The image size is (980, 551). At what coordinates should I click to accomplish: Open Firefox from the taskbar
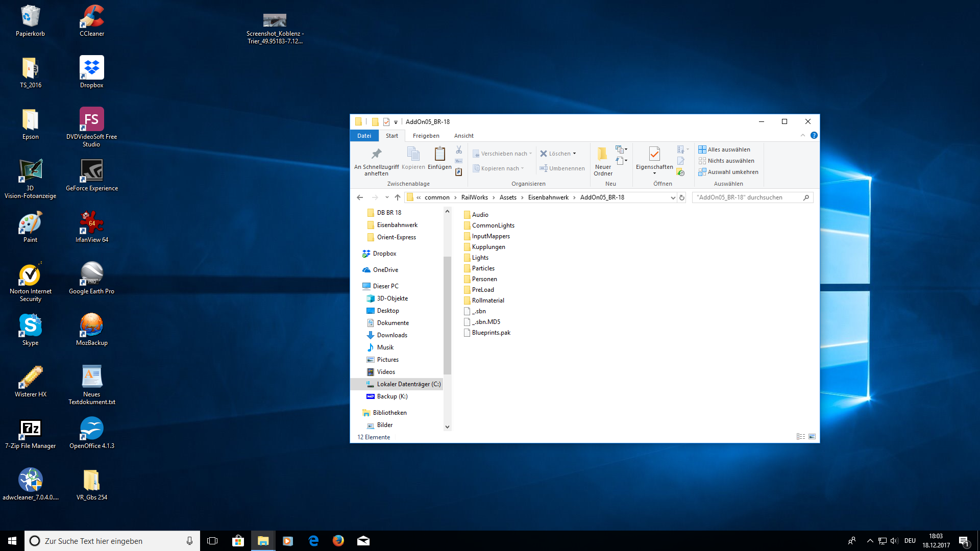(338, 541)
